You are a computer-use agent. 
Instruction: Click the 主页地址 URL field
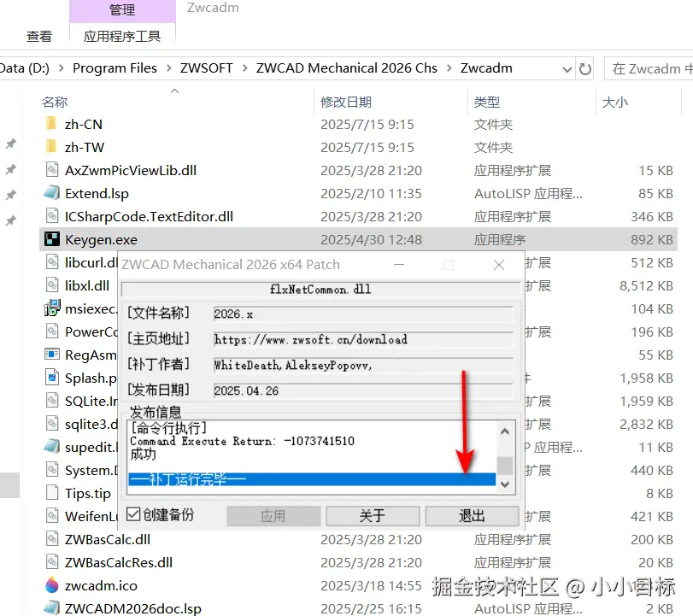coord(363,339)
